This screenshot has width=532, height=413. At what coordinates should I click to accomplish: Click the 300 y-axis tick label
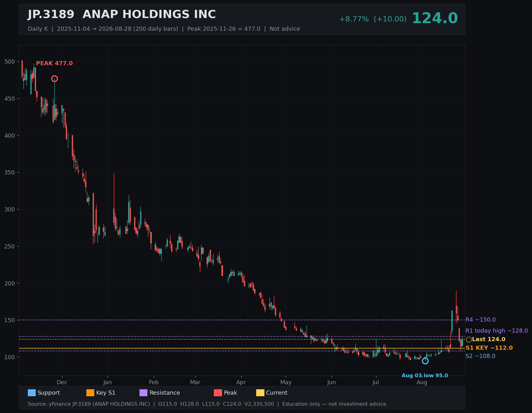[x=10, y=210]
